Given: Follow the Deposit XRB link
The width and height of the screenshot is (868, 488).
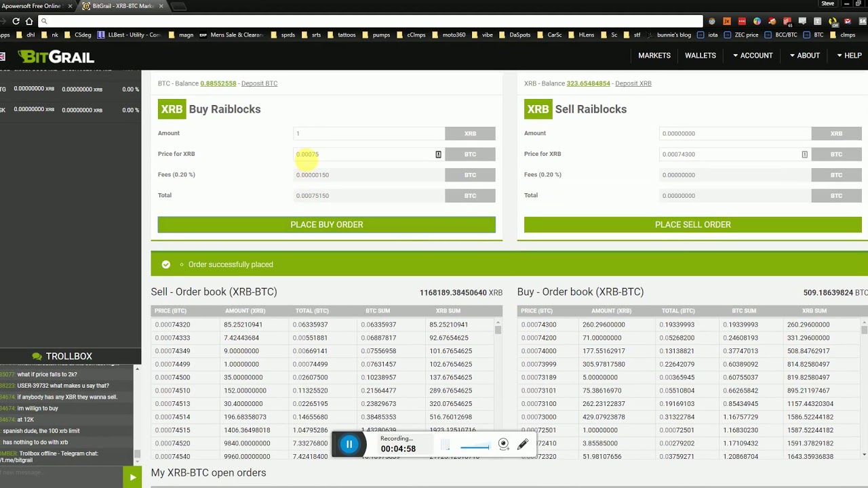Looking at the screenshot, I should 633,83.
